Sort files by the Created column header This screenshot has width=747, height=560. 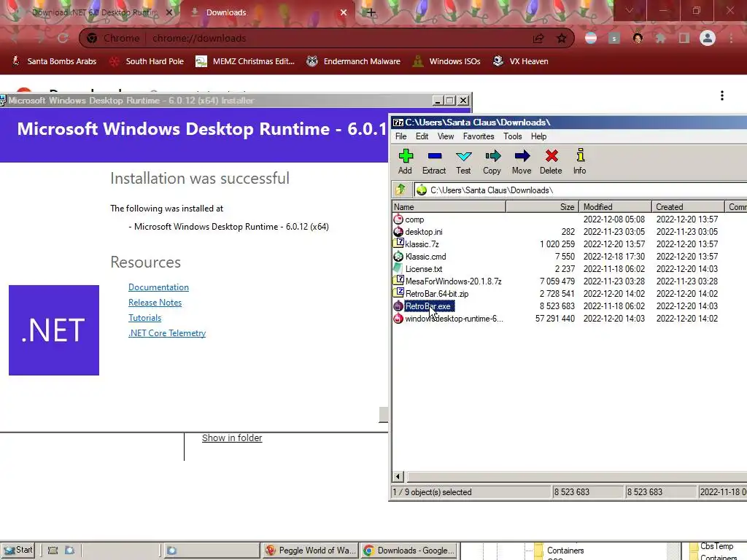[x=687, y=206]
